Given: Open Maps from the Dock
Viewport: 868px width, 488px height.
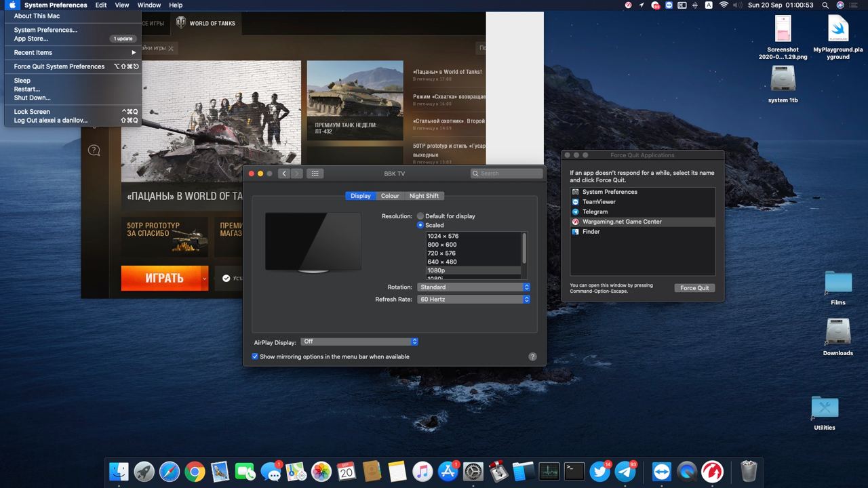Looking at the screenshot, I should click(x=296, y=471).
